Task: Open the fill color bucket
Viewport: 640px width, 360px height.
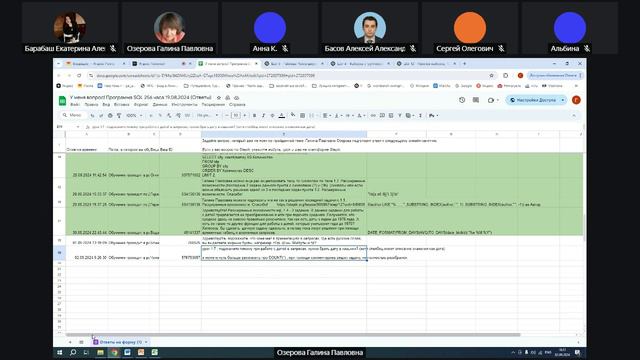Action: point(293,116)
